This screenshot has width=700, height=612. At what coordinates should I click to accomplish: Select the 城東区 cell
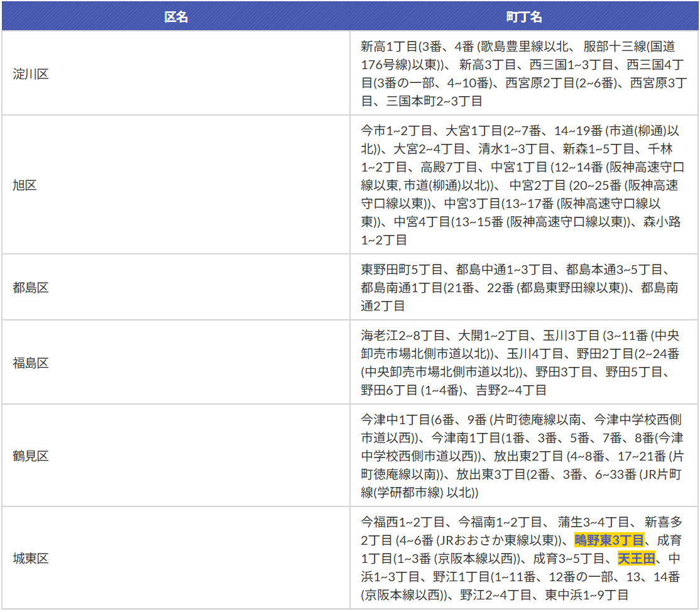click(x=176, y=558)
